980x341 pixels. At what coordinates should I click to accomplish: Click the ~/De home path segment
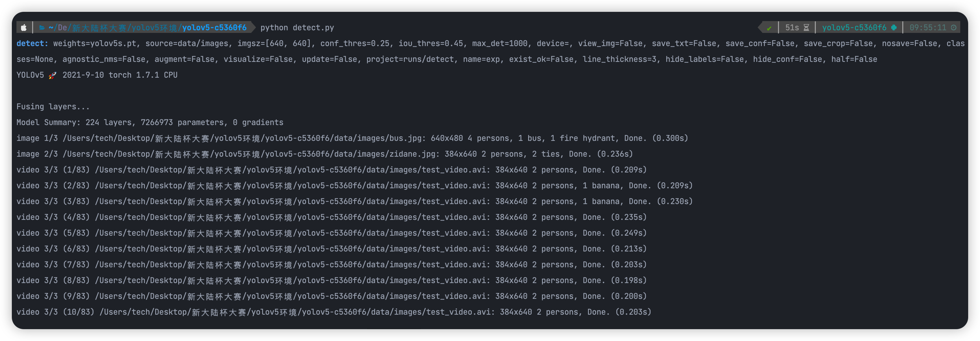click(x=58, y=27)
